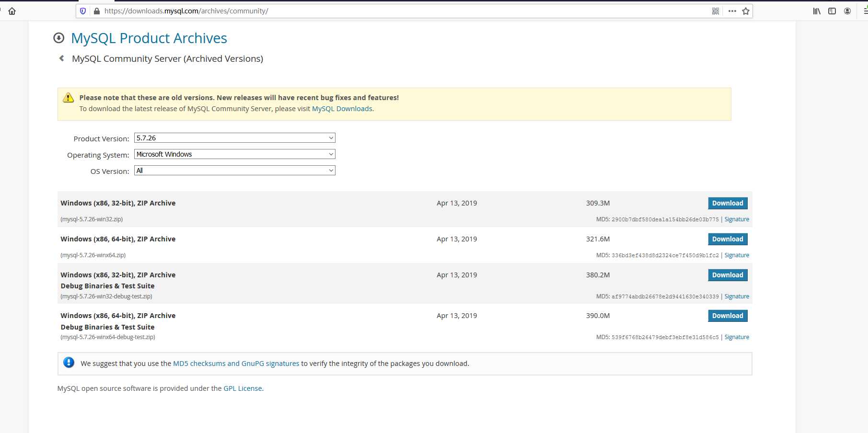
Task: Download mysql-5.7.26-winx64.zip archive
Action: coord(728,239)
